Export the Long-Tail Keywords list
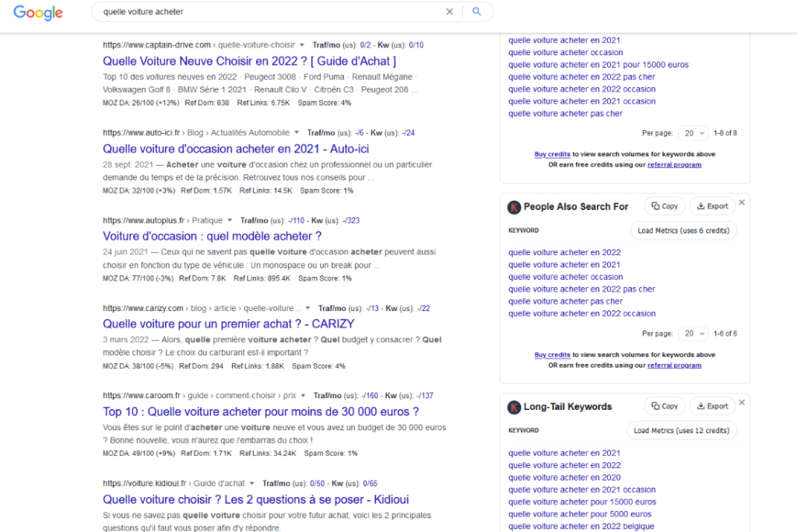 click(x=713, y=406)
